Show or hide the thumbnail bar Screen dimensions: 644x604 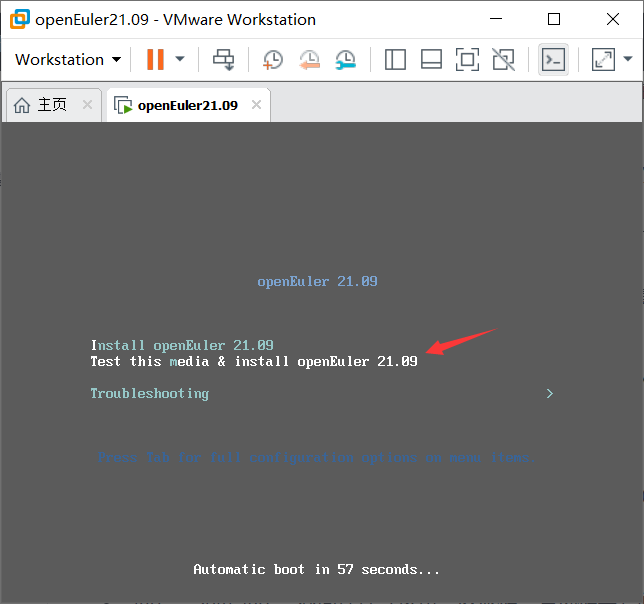pyautogui.click(x=431, y=60)
